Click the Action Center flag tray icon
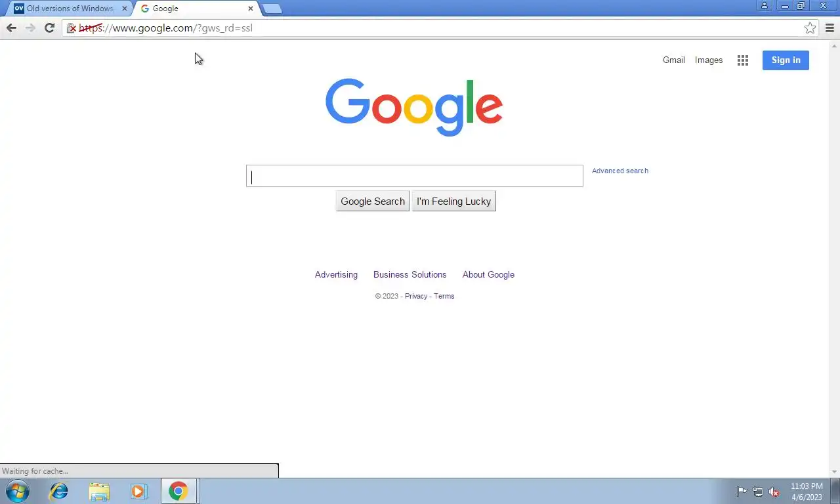The width and height of the screenshot is (840, 504). [742, 492]
